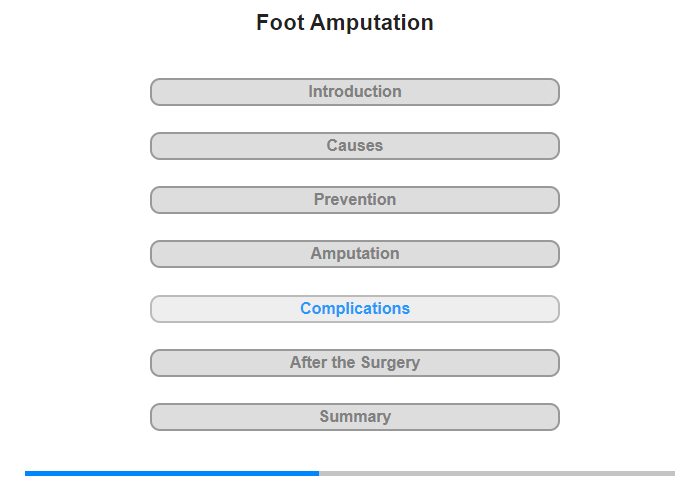This screenshot has height=480, width=700.
Task: Click the far left start of progress bar
Action: (x=27, y=473)
